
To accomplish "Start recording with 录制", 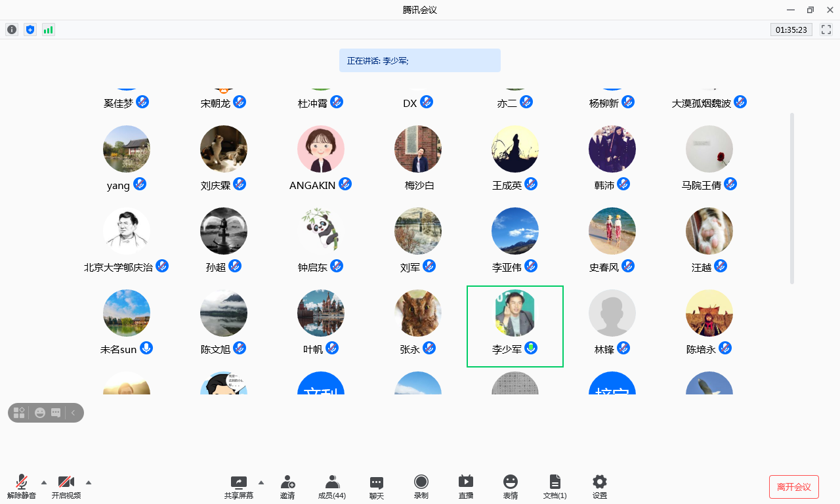I will pyautogui.click(x=421, y=487).
